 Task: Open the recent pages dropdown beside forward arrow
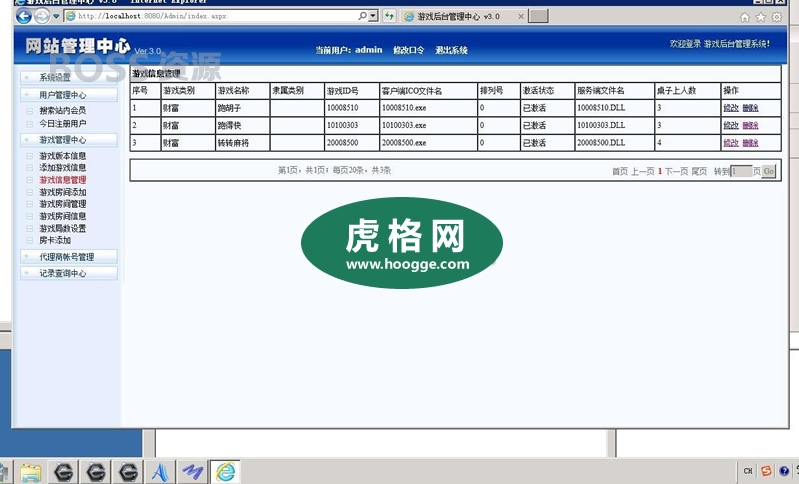[x=56, y=16]
